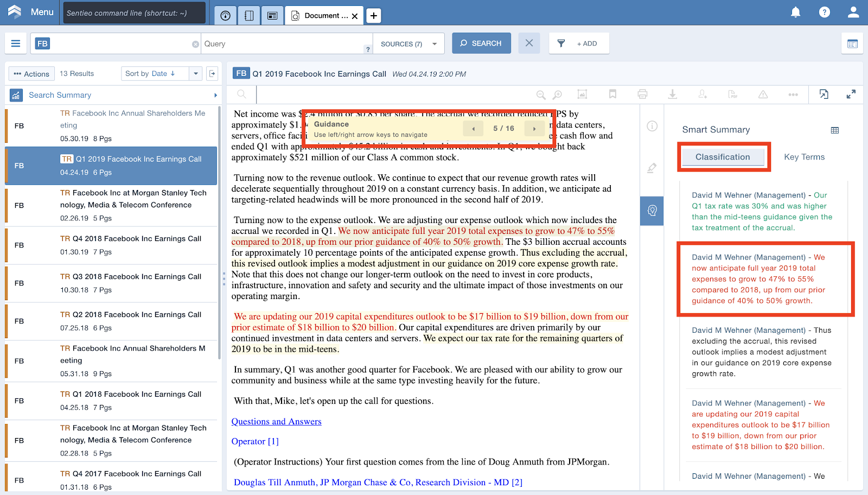Open the notifications bell
The image size is (868, 495).
pyautogui.click(x=795, y=12)
